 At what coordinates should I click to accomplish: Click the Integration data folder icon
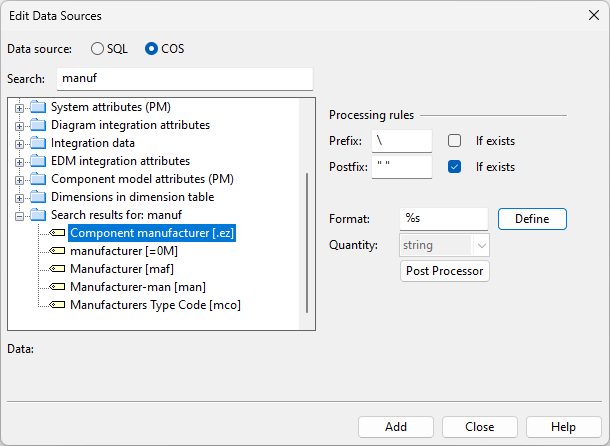(x=38, y=143)
